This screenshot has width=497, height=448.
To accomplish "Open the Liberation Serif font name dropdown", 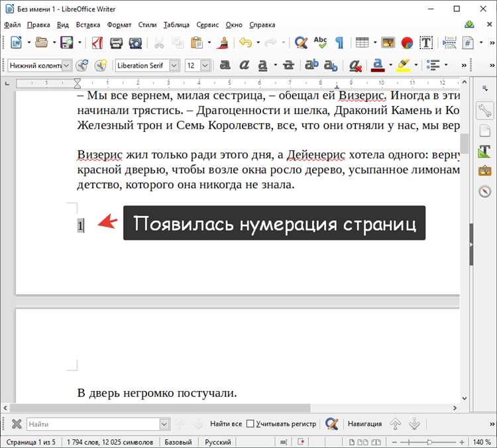I will (174, 66).
